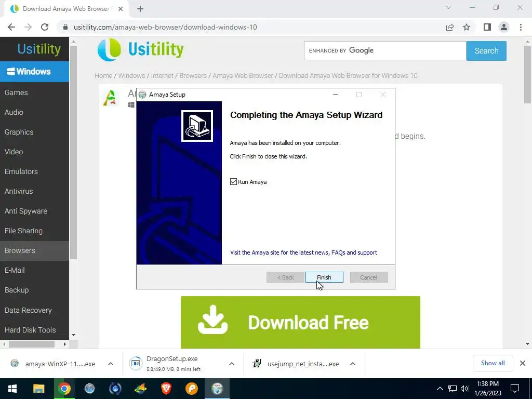Image resolution: width=532 pixels, height=399 pixels.
Task: Click Browsers in the breadcrumb
Action: (193, 76)
